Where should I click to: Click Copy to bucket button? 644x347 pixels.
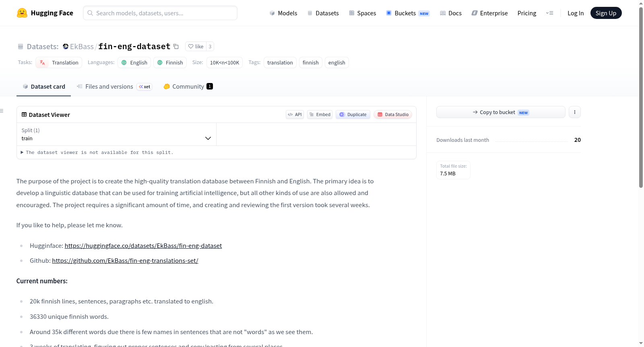pyautogui.click(x=501, y=112)
